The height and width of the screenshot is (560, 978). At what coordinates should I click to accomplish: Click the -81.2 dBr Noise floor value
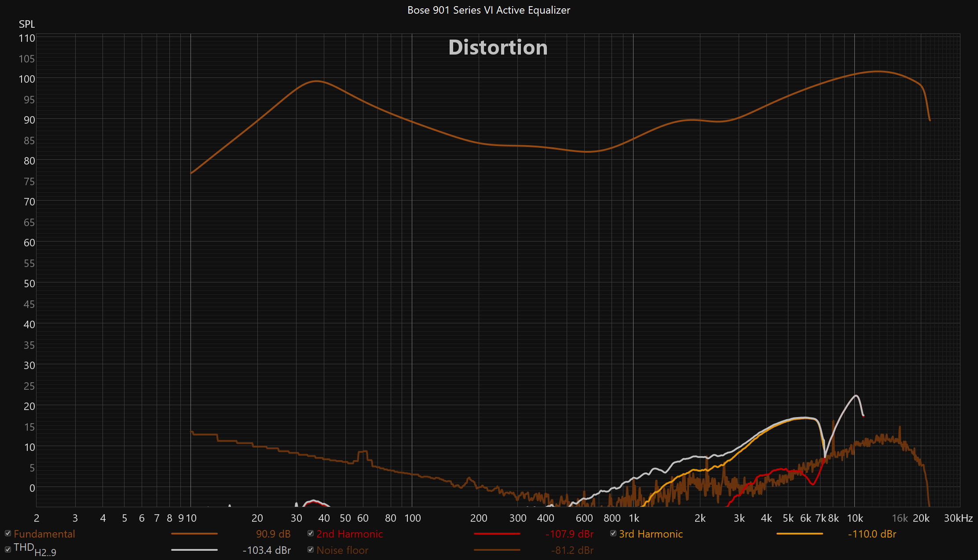pos(572,550)
